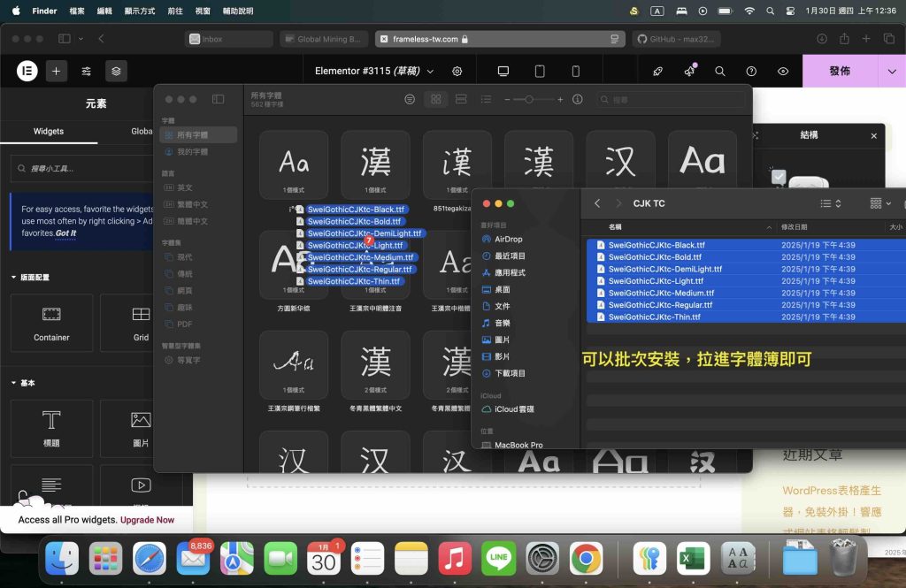Screen dimensions: 906x588
Task: Show font info in Font Book toolbar
Action: (577, 99)
